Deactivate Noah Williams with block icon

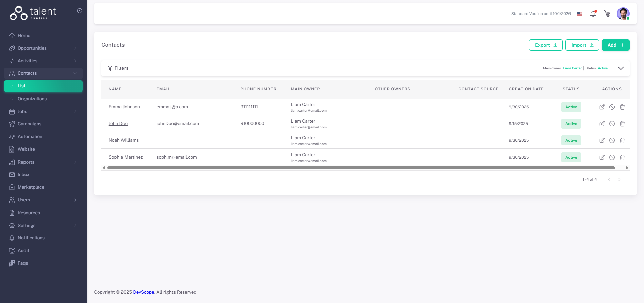tap(612, 140)
